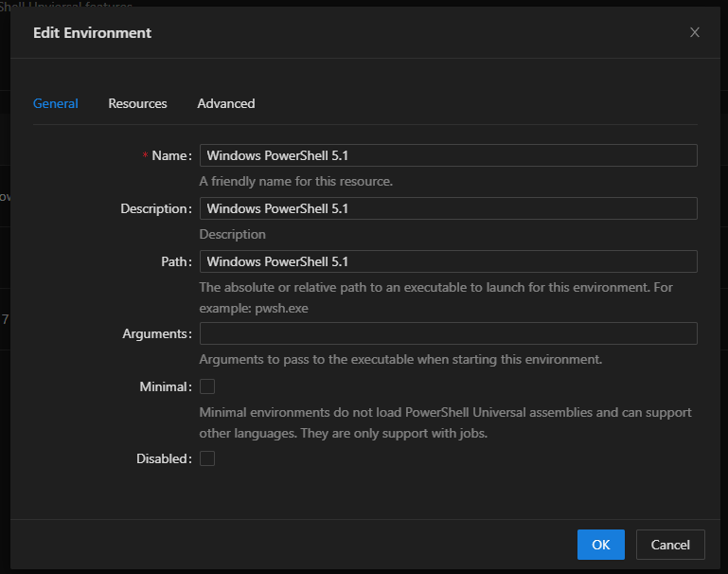Click the Edit Environment dialog title
Screen dimensions: 728x574
click(x=92, y=32)
